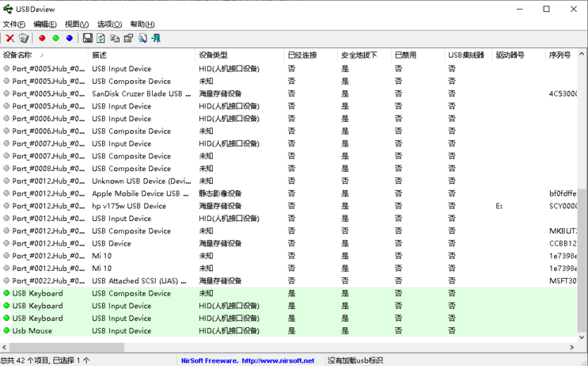The height and width of the screenshot is (366, 588).
Task: Click the red X disconnect device icon
Action: [x=10, y=38]
